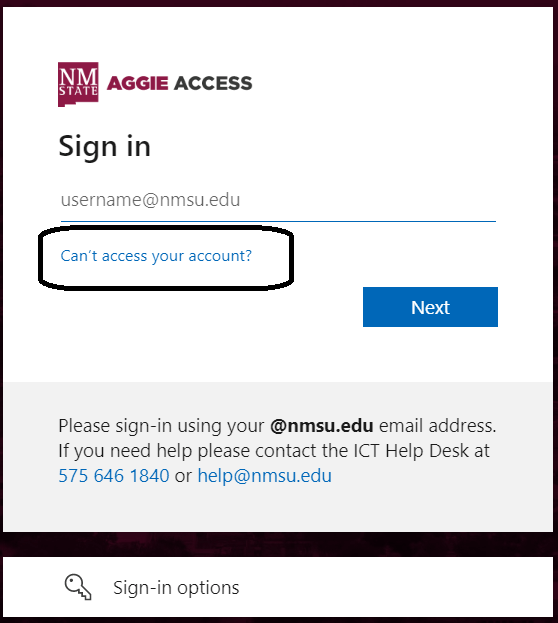Call the 575 646 1840 phone link
558x623 pixels.
[114, 476]
